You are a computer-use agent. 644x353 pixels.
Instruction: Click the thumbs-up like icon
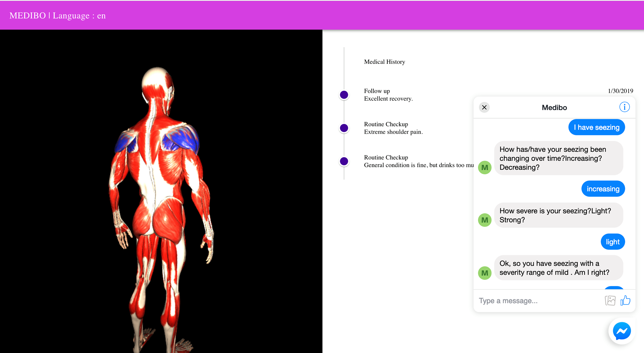click(x=625, y=301)
